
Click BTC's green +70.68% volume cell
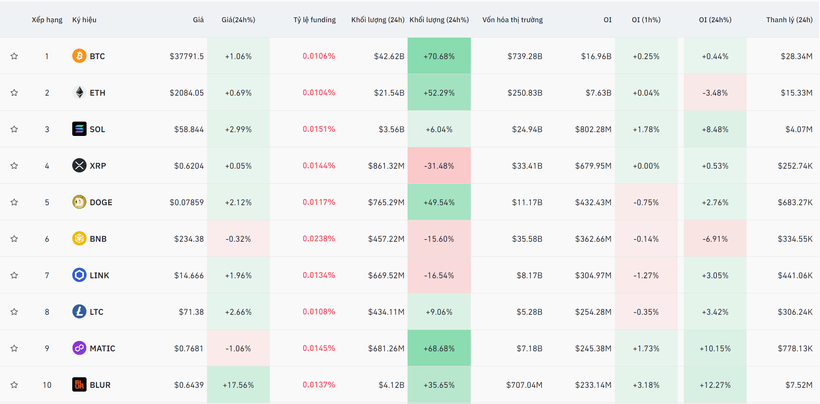[439, 57]
